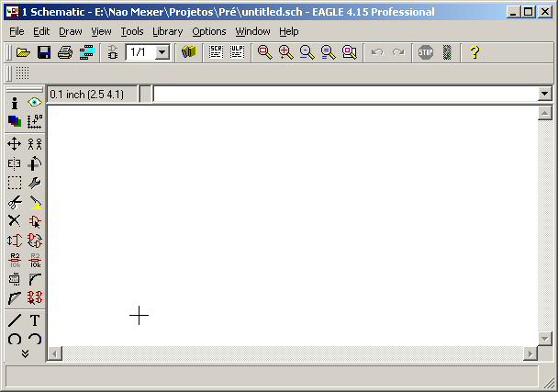Open the Use library books icon

[x=189, y=52]
